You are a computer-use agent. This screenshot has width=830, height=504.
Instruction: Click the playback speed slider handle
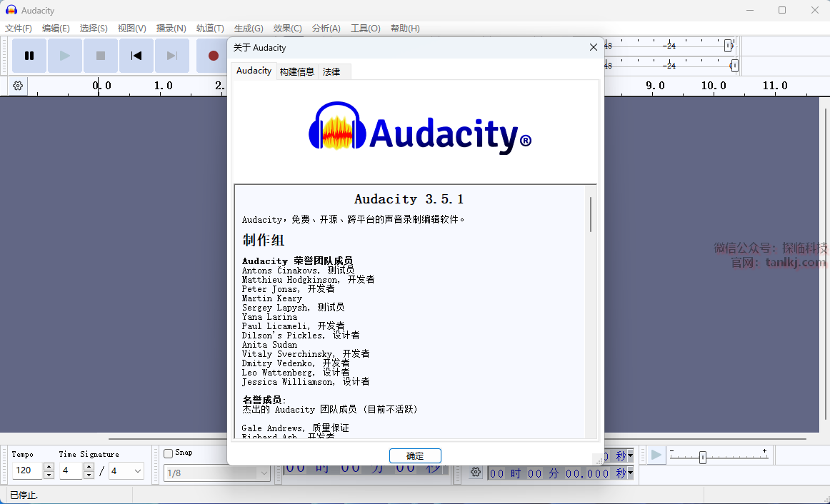703,457
